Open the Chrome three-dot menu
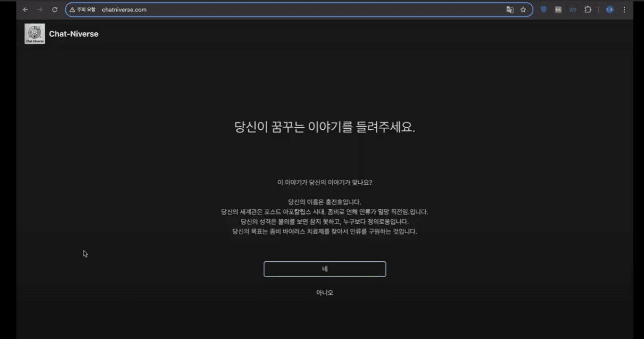644x339 pixels. pos(625,10)
